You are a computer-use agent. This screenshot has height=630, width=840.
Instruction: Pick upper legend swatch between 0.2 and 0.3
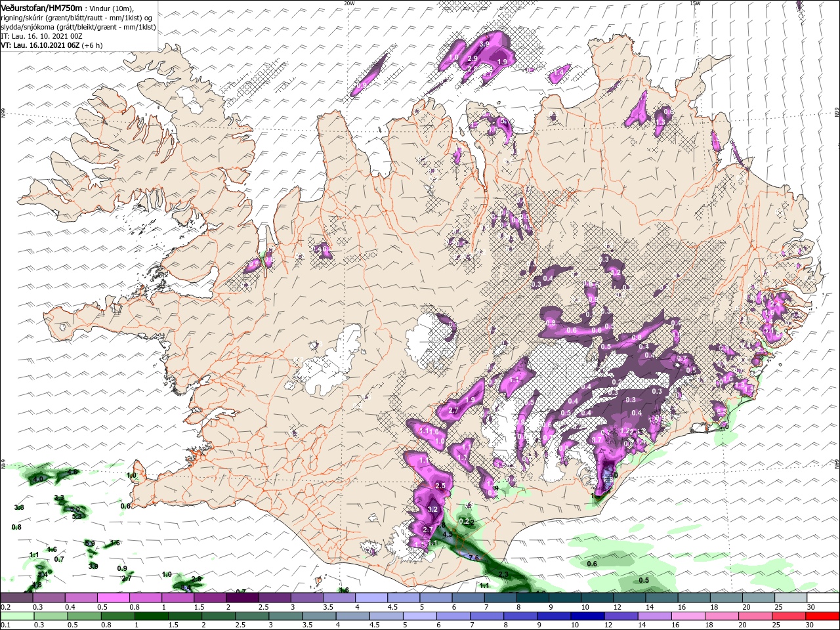16,597
